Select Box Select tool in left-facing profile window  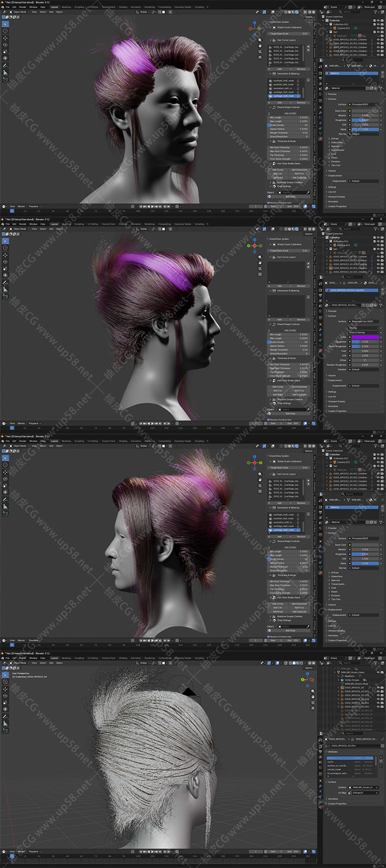click(x=5, y=458)
